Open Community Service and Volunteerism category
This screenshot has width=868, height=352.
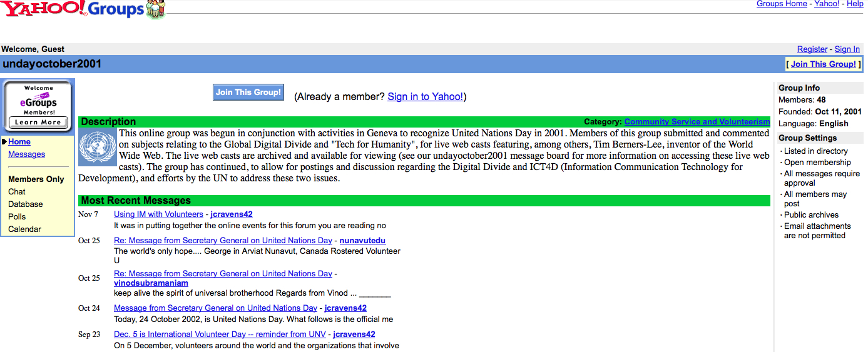pyautogui.click(x=697, y=122)
